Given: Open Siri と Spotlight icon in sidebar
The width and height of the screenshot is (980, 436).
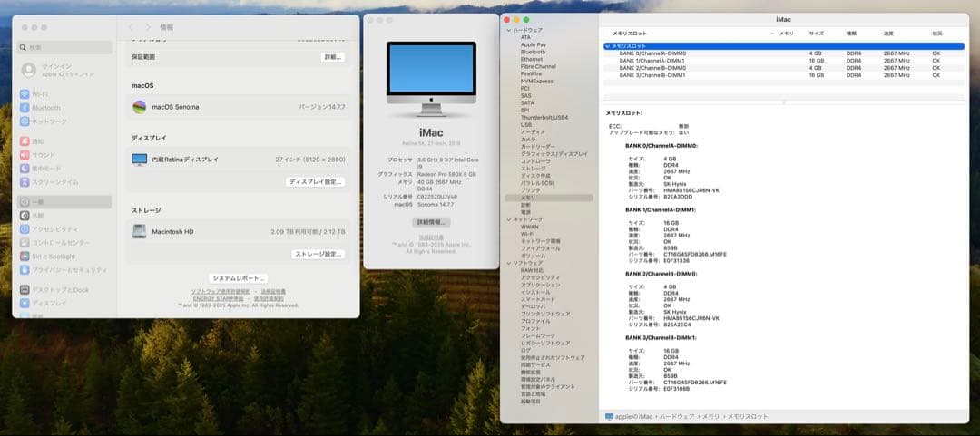Looking at the screenshot, I should pos(24,257).
